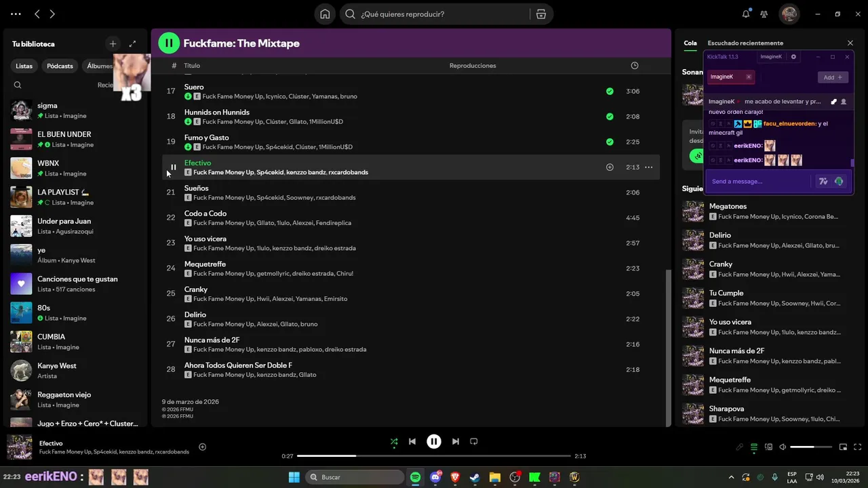Pause playback in the bottom bar

(x=434, y=441)
